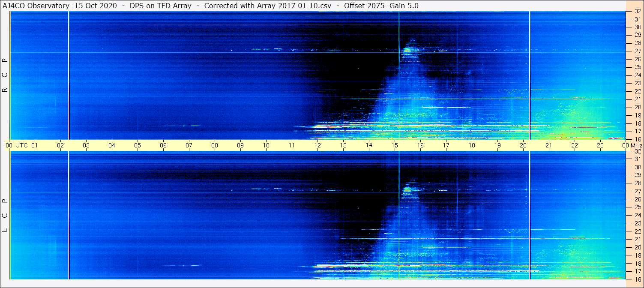Click the 24 MHz label of the LCP panel

click(x=638, y=215)
